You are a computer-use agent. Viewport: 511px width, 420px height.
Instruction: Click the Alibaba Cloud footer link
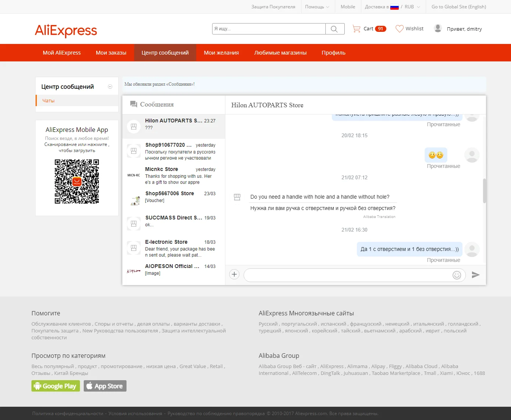pyautogui.click(x=422, y=367)
